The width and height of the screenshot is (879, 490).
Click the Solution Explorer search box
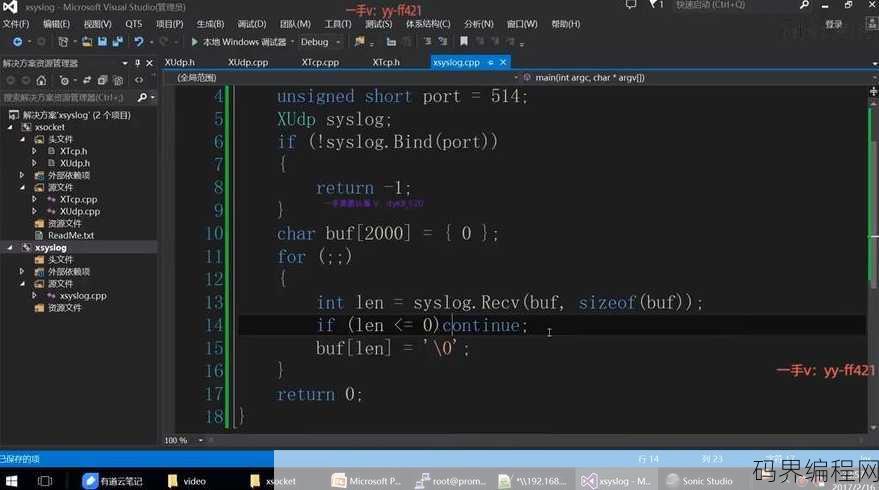68,98
